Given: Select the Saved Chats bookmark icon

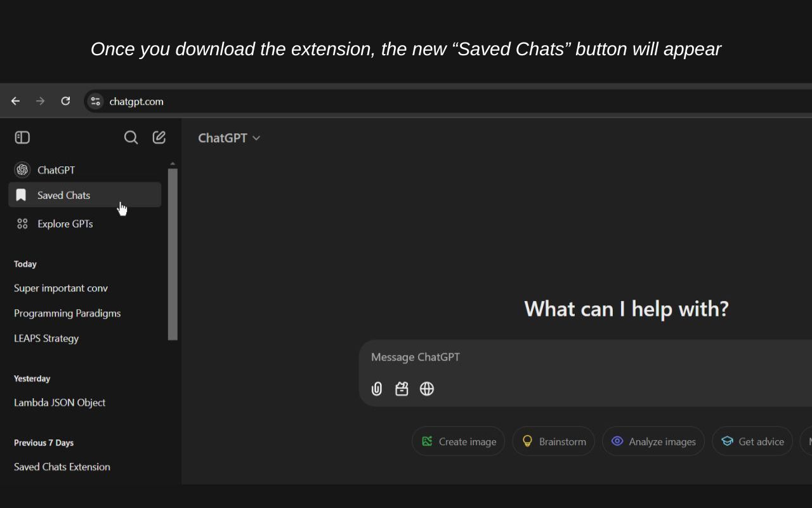Looking at the screenshot, I should 22,195.
